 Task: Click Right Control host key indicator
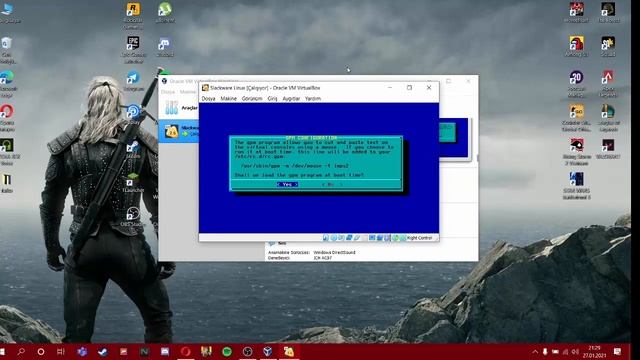419,238
